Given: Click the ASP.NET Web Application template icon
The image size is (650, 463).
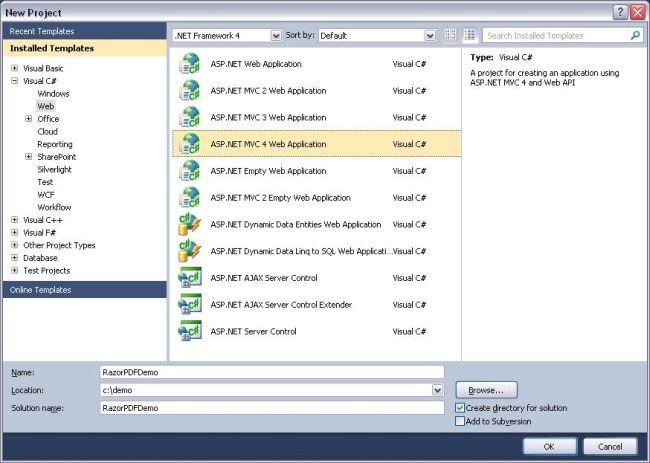Looking at the screenshot, I should 189,64.
